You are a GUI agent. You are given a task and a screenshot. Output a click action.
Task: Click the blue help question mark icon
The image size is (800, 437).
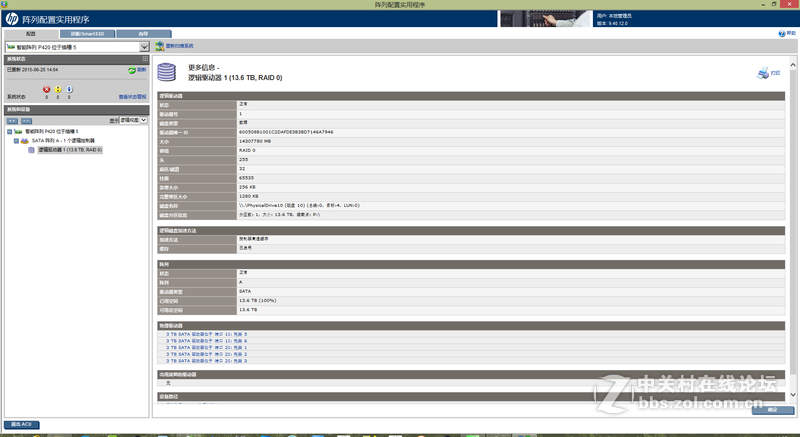point(782,34)
